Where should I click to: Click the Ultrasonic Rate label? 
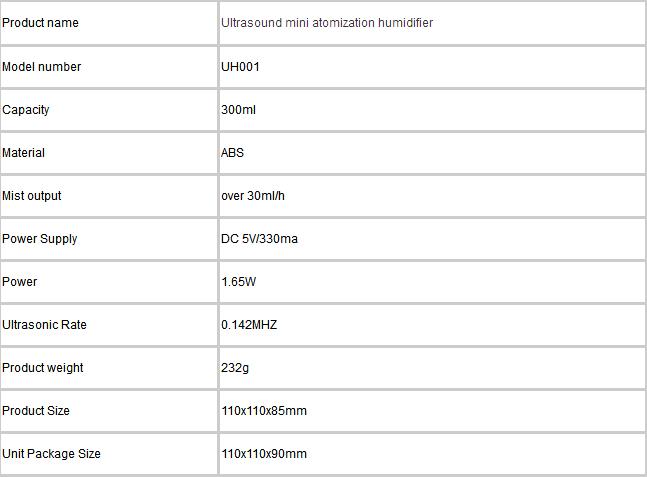44,325
